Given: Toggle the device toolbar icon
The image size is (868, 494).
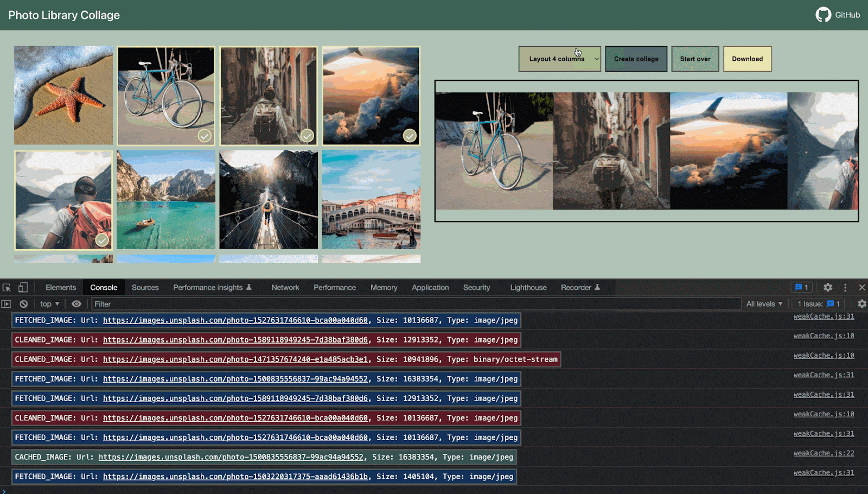Looking at the screenshot, I should 23,288.
